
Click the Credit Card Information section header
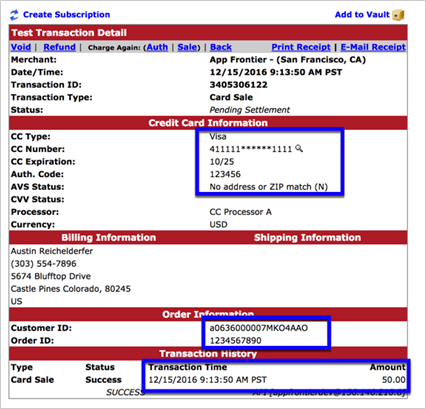point(208,123)
